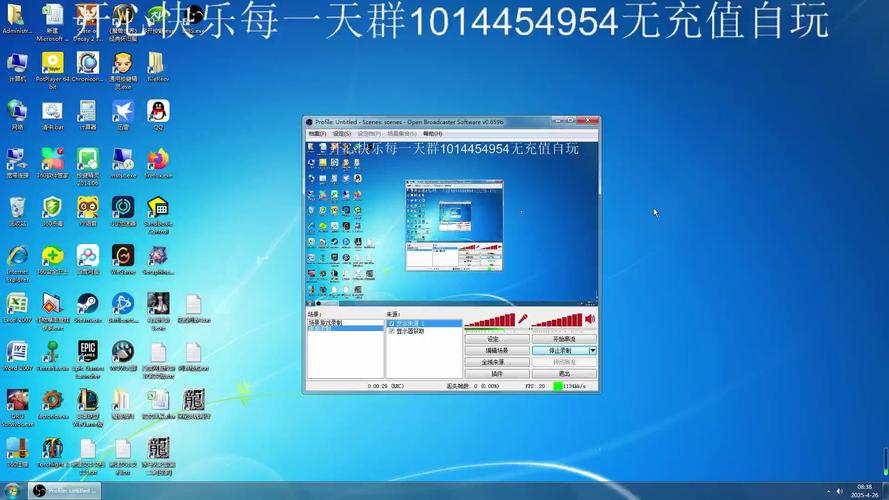Click the 开始串流 start streaming button
Viewport: 889px width, 500px height.
tap(564, 339)
